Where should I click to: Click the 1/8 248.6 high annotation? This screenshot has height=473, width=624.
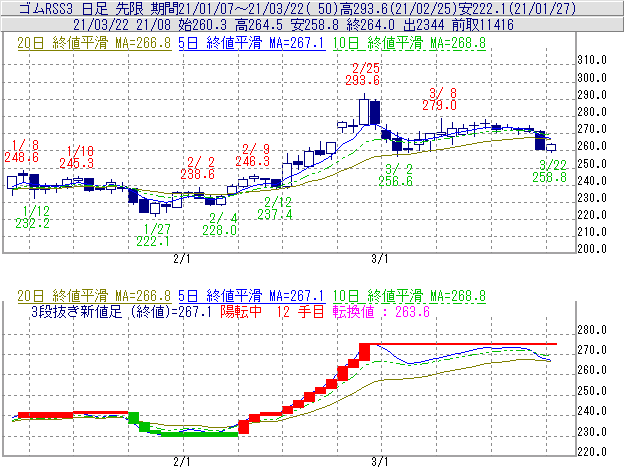21,151
